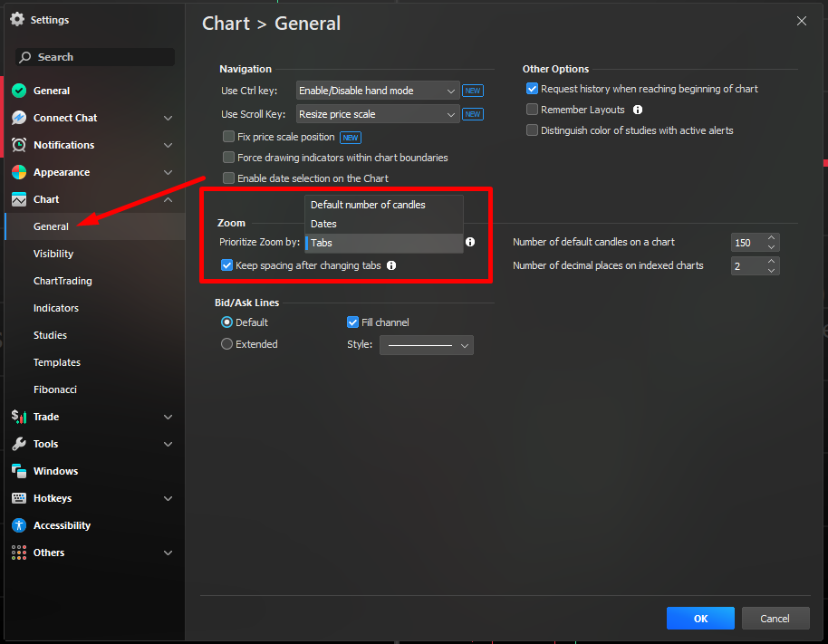This screenshot has height=644, width=828.
Task: Uncheck Keep spacing after changing tabs
Action: (x=227, y=265)
